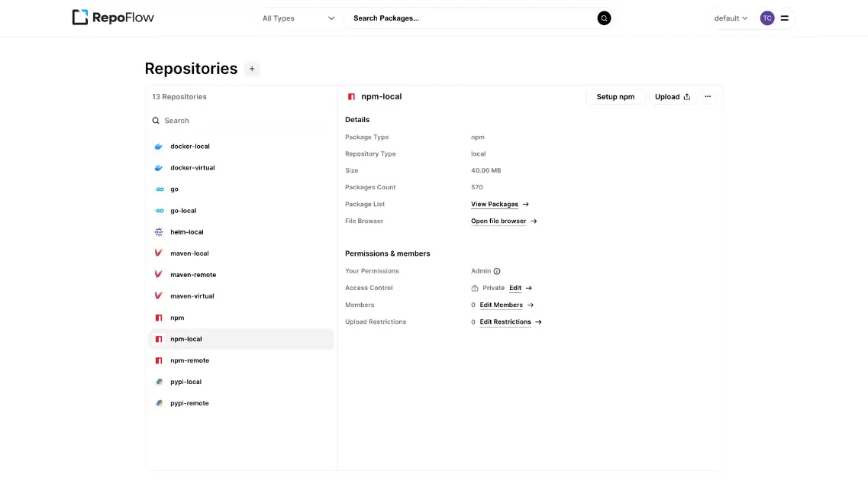Click Edit Restrictions for upload restrictions

[505, 321]
